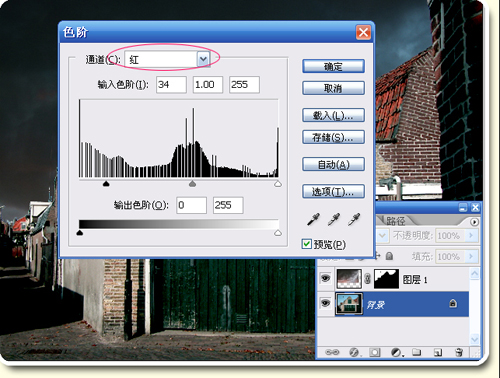500x378 pixels.
Task: Click the 取消 button
Action: 333,88
